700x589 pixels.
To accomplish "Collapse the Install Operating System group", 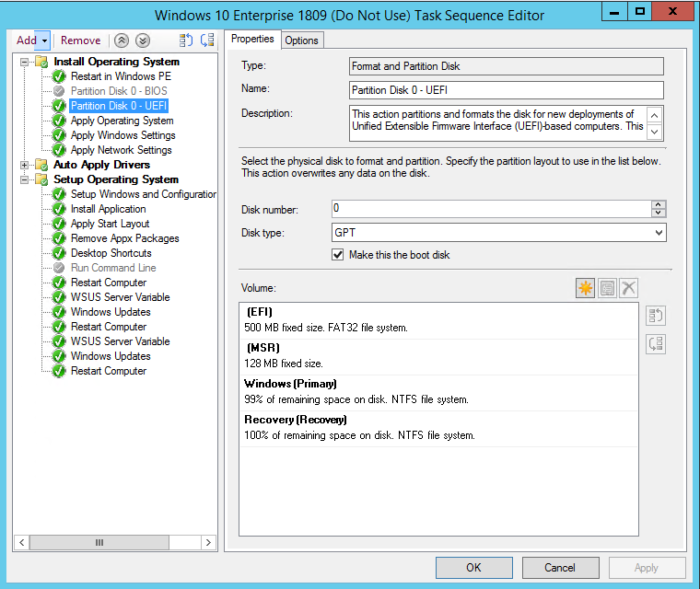I will [24, 62].
